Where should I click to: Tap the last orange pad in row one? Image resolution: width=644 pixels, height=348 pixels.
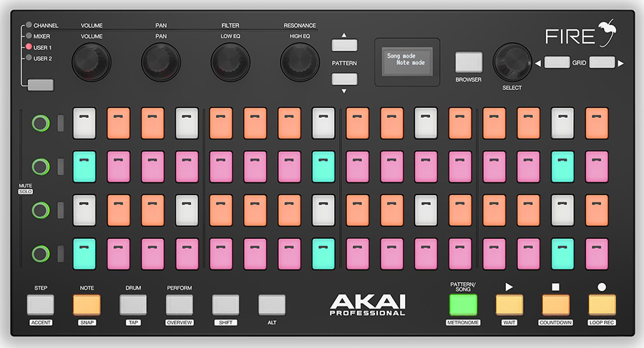coord(597,123)
